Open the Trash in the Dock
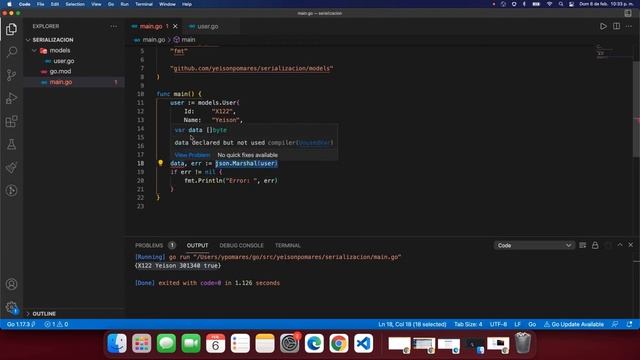The image size is (640, 360). click(x=523, y=343)
